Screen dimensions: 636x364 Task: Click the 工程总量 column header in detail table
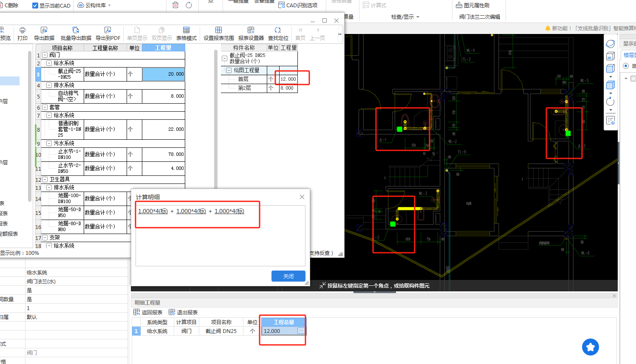(283, 322)
